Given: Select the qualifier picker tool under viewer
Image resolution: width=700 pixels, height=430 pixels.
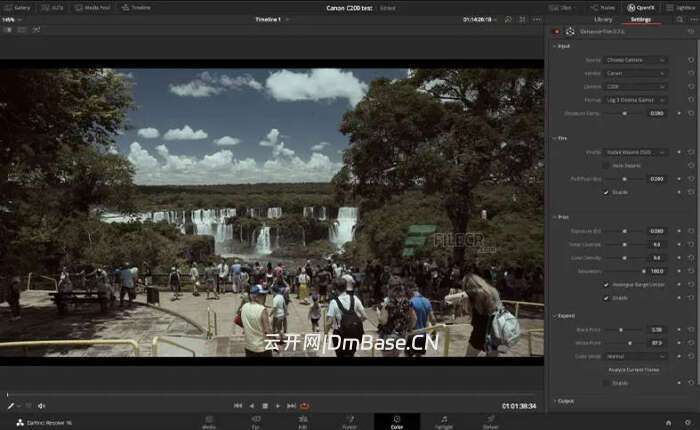Looking at the screenshot, I should click(11, 406).
